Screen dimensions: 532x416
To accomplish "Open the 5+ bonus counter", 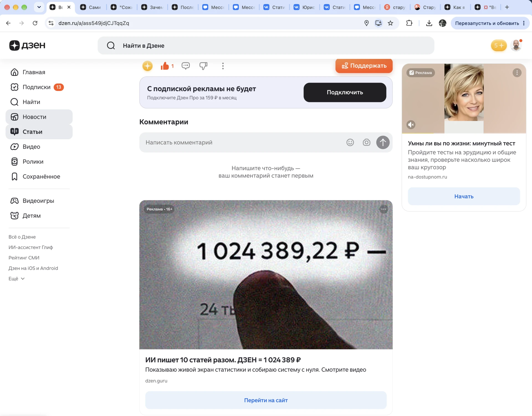I will click(x=499, y=45).
